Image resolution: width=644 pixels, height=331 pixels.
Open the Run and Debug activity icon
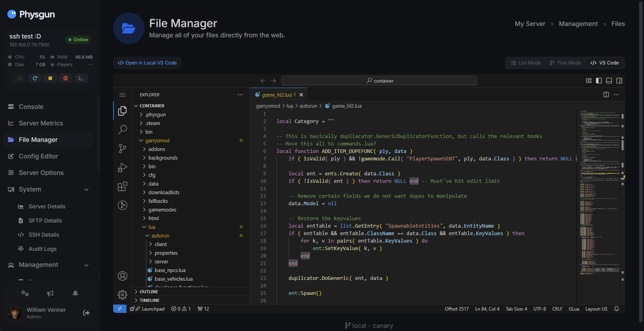coord(123,167)
